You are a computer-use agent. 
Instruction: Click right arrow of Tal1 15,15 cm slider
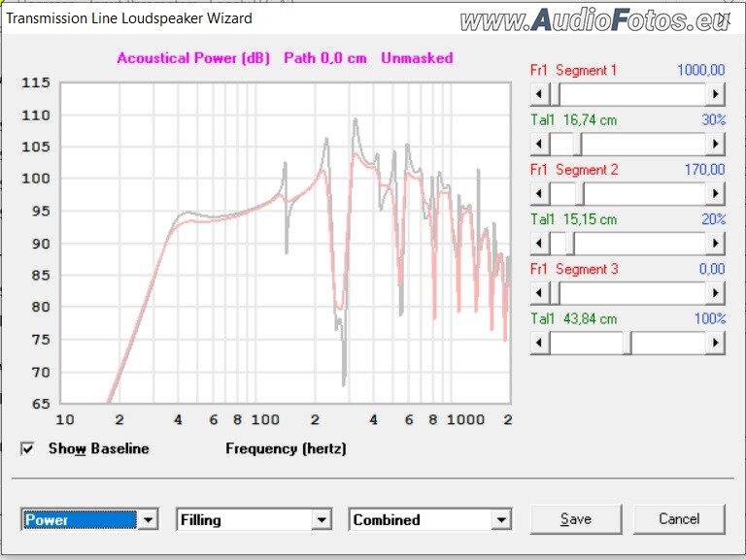715,244
